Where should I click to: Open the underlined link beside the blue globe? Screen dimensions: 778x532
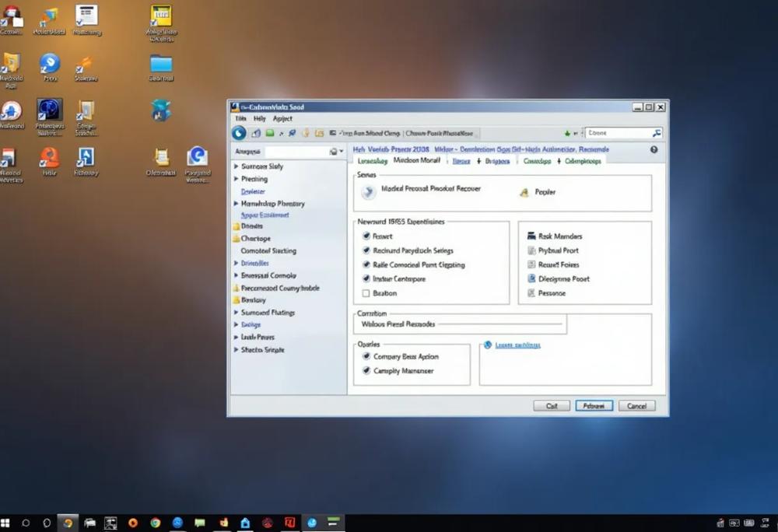(x=517, y=345)
